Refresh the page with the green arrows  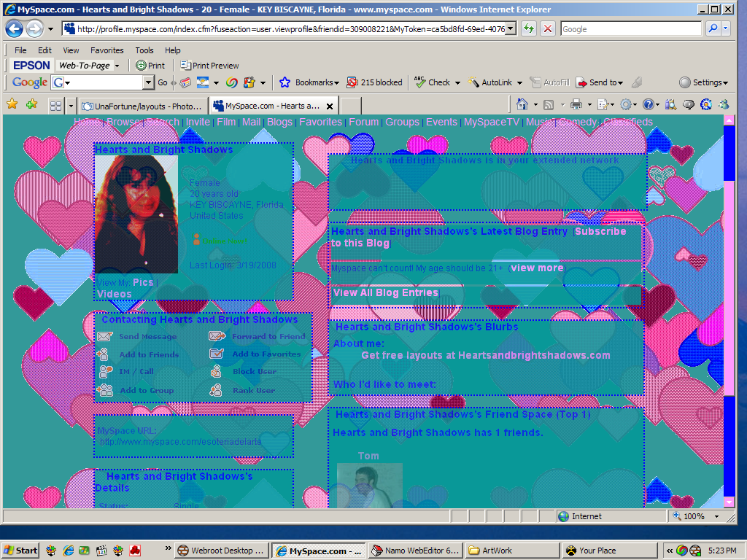point(529,29)
